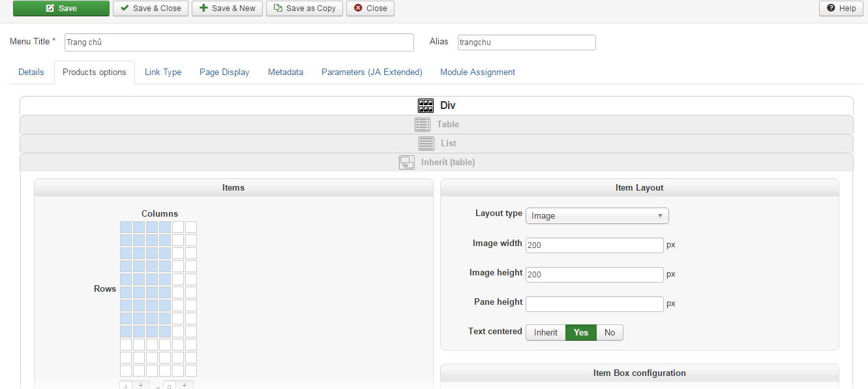Viewport: 868px width, 389px height.
Task: Open Help
Action: point(841,8)
